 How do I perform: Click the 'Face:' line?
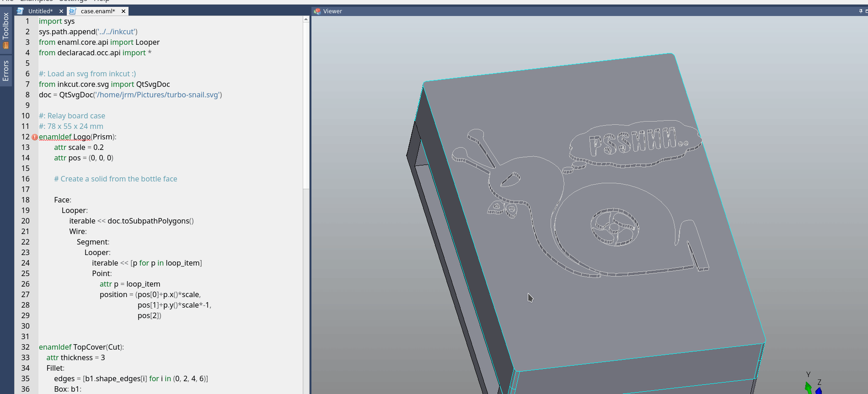63,200
